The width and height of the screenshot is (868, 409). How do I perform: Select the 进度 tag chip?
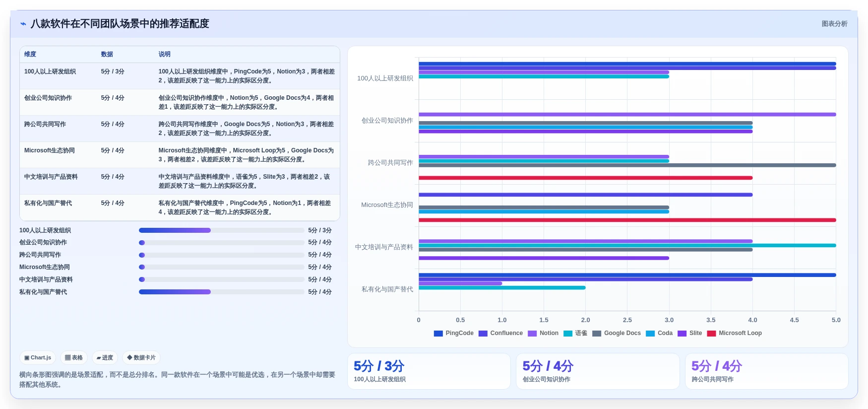[105, 358]
